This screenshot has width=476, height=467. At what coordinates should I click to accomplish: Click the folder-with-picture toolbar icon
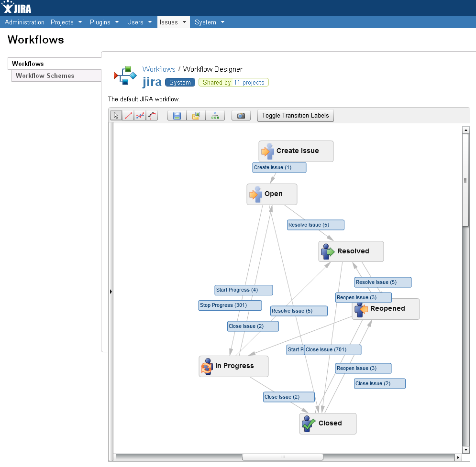[196, 116]
